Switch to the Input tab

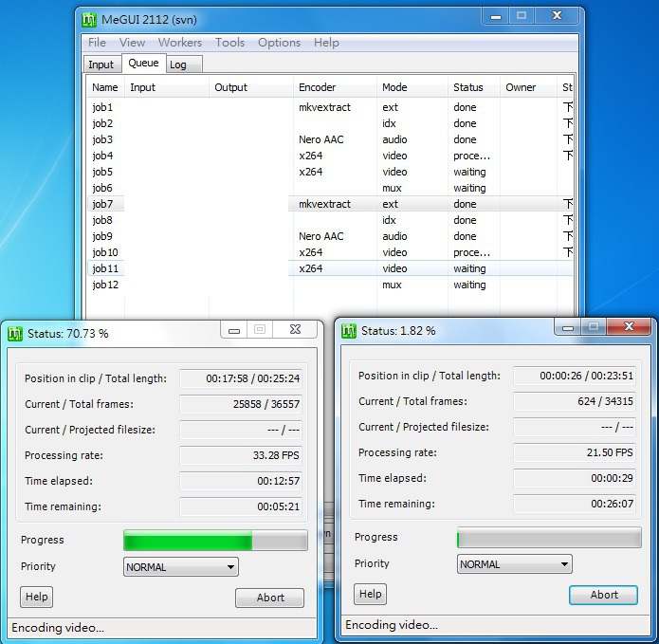coord(101,64)
